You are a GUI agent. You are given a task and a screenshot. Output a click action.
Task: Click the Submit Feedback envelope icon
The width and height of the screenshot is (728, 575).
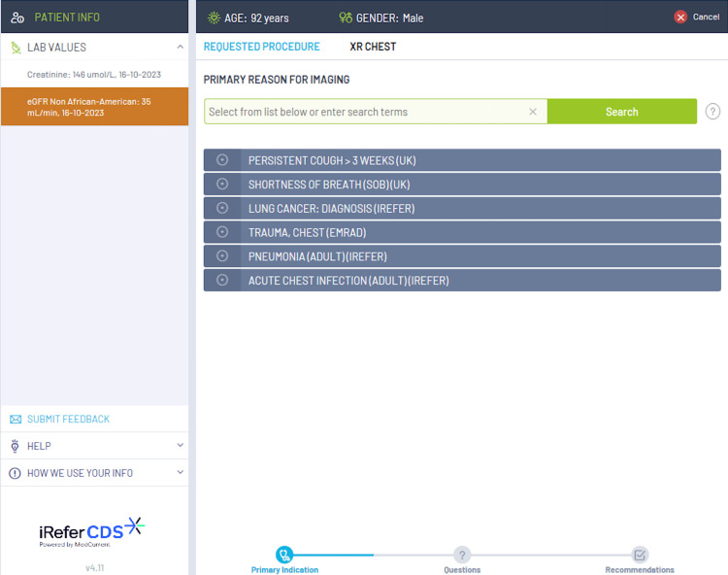16,420
